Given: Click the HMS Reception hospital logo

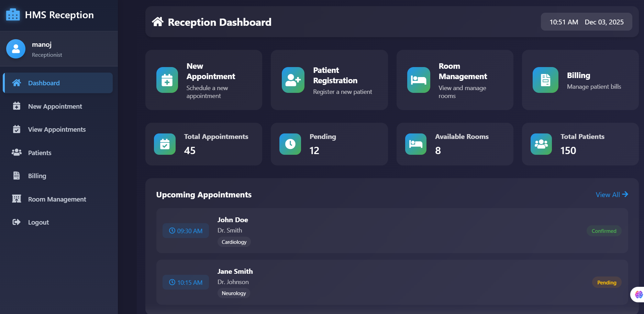Looking at the screenshot, I should 13,15.
